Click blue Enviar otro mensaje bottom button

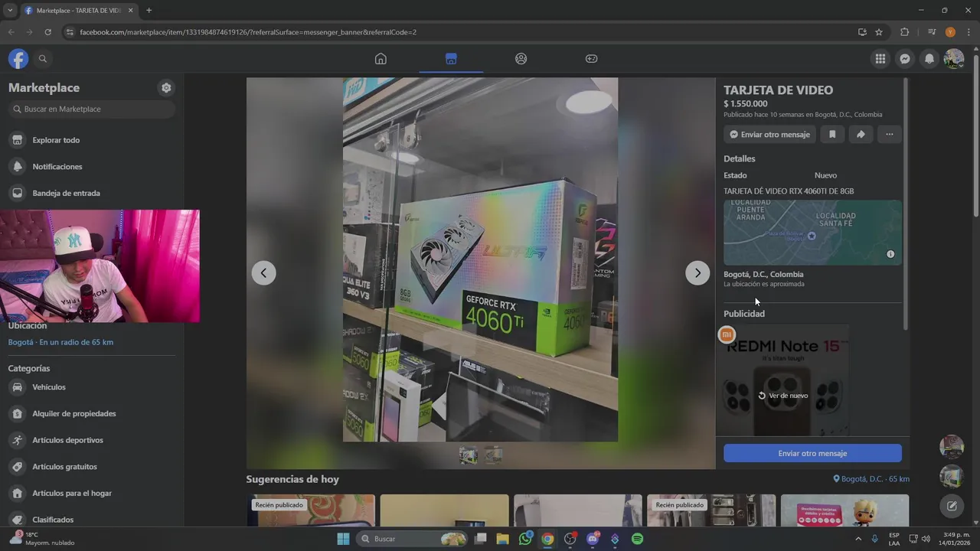coord(812,453)
